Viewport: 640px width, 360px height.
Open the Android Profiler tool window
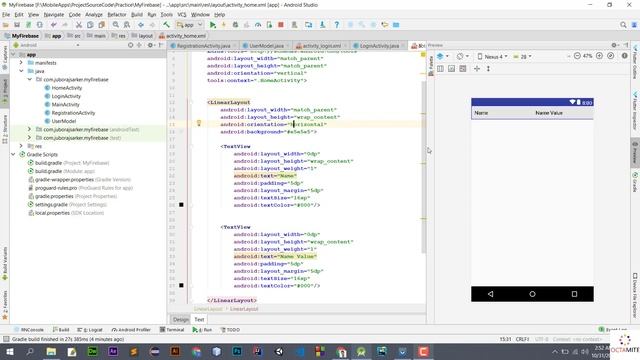(x=131, y=330)
